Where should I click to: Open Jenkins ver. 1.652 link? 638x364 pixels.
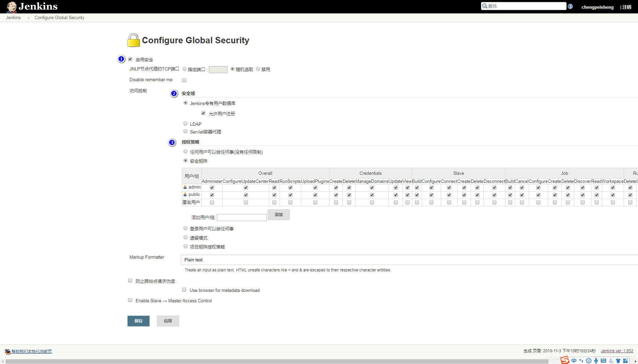pos(617,351)
